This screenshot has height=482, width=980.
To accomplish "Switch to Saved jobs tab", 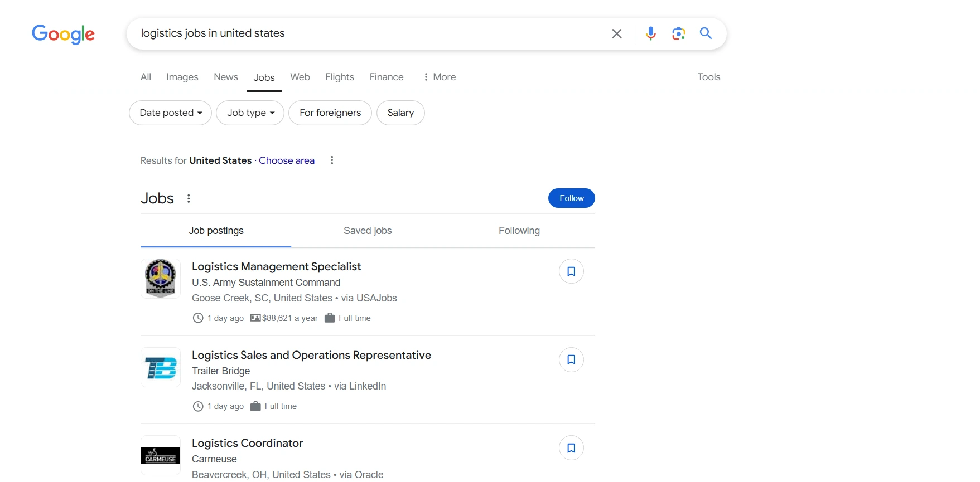I will pyautogui.click(x=368, y=231).
